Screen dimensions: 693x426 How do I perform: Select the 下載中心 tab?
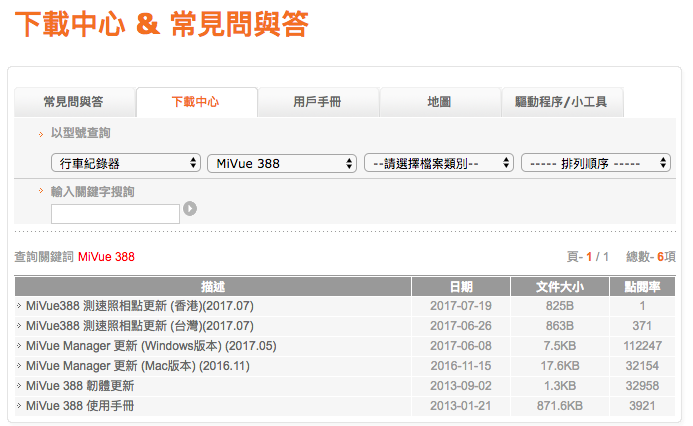click(196, 102)
